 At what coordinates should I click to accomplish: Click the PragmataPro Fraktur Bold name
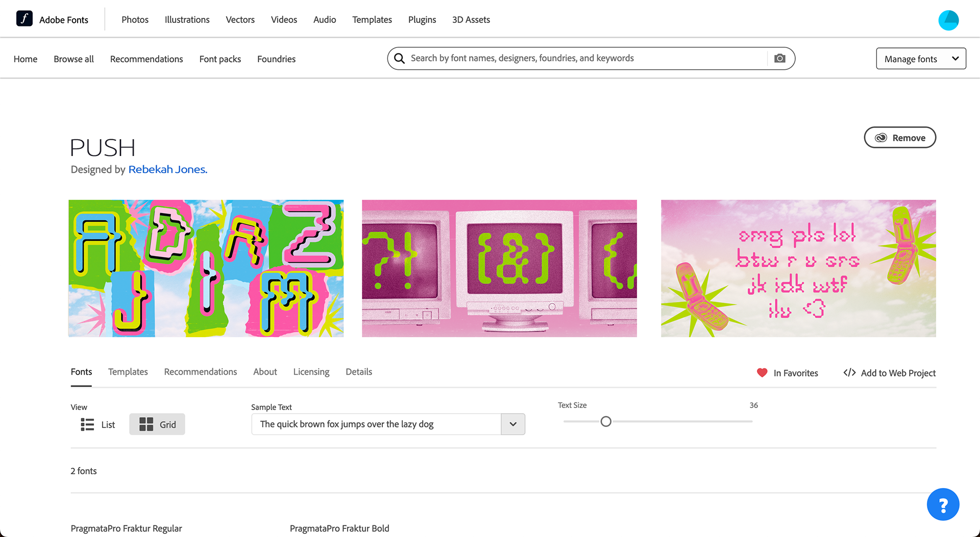coord(339,528)
